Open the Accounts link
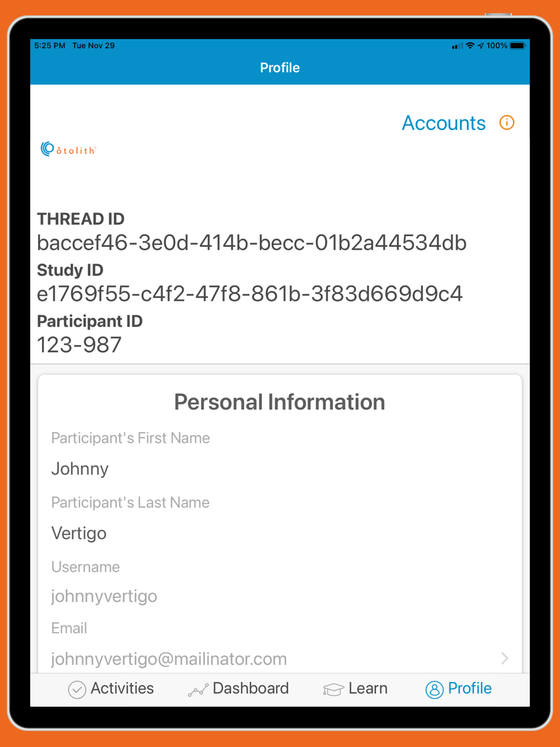The height and width of the screenshot is (747, 560). (444, 123)
